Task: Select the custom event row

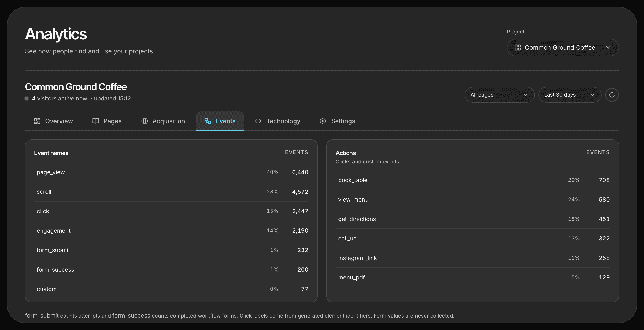Action: tap(171, 289)
